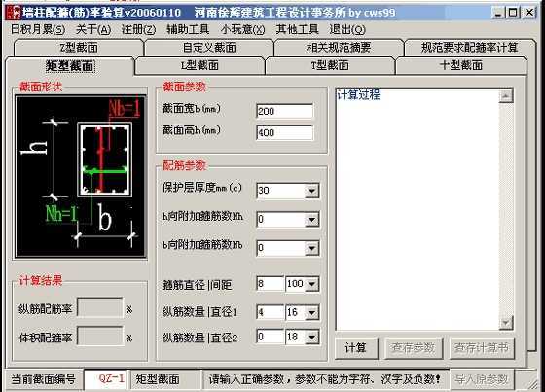Open the 辅助工具 menu

(x=188, y=29)
